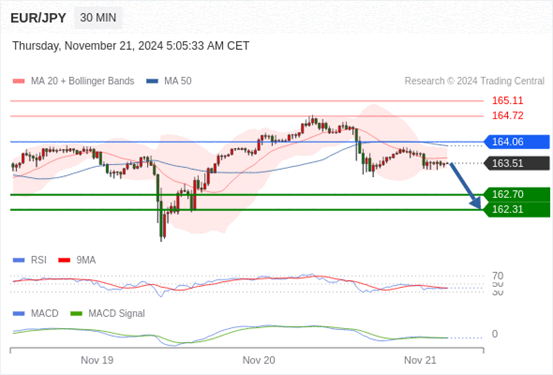This screenshot has height=375, width=553.
Task: Click the RSI legend label
Action: 39,260
